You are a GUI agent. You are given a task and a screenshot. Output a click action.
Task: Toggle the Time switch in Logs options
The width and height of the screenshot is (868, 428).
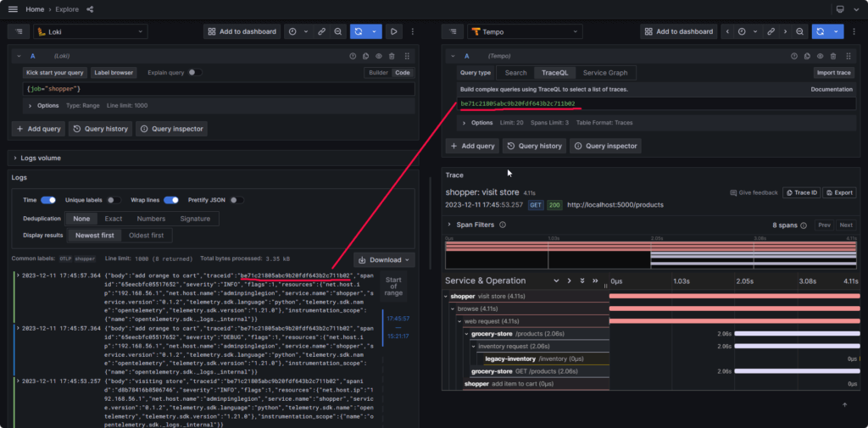point(48,200)
